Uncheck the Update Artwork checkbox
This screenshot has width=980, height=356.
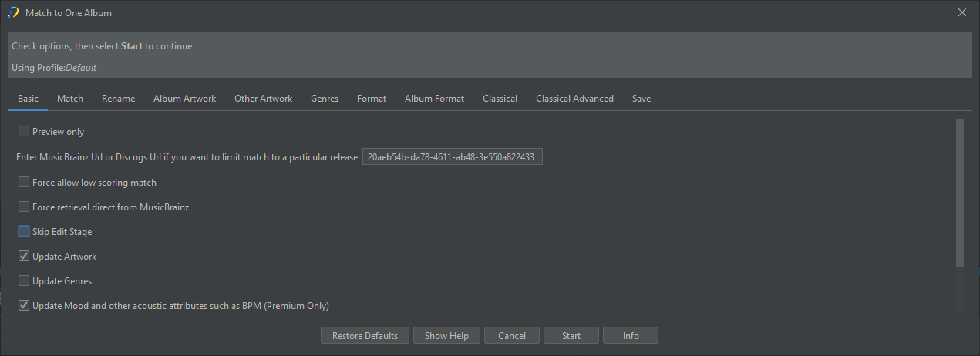click(x=24, y=257)
